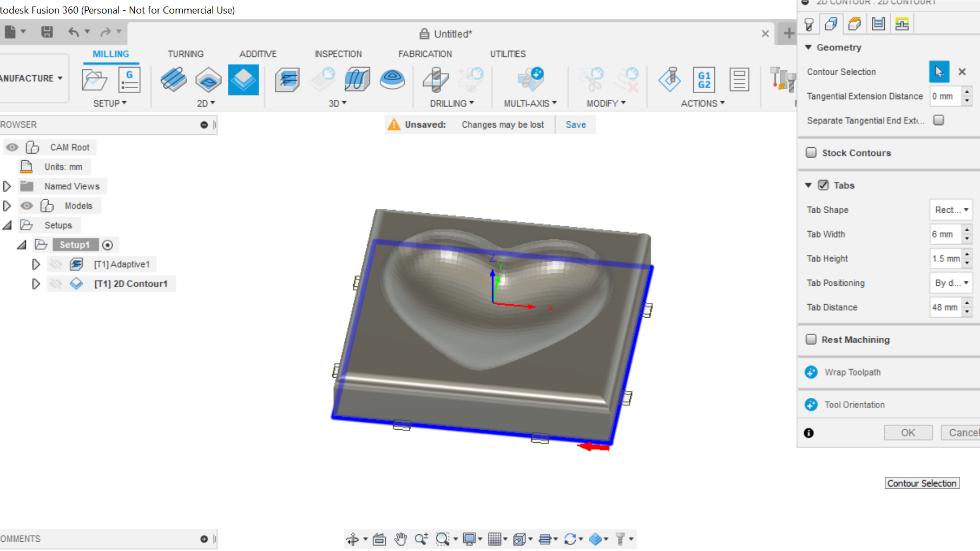The height and width of the screenshot is (551, 980).
Task: Open the Tab Shape dropdown
Action: coord(950,209)
